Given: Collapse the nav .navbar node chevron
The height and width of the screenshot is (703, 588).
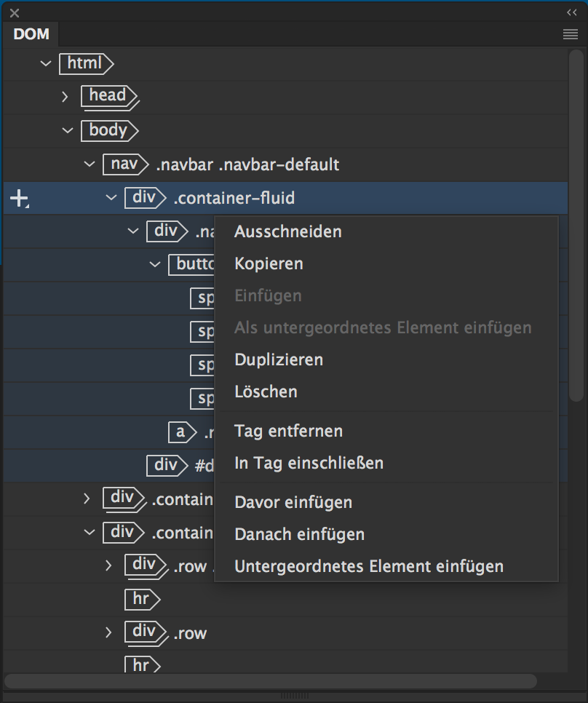Looking at the screenshot, I should [x=90, y=164].
